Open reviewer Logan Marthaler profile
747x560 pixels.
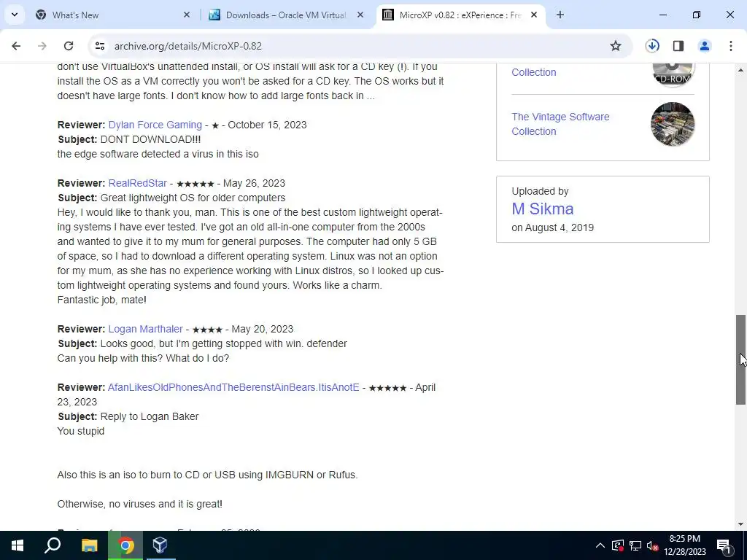(145, 329)
